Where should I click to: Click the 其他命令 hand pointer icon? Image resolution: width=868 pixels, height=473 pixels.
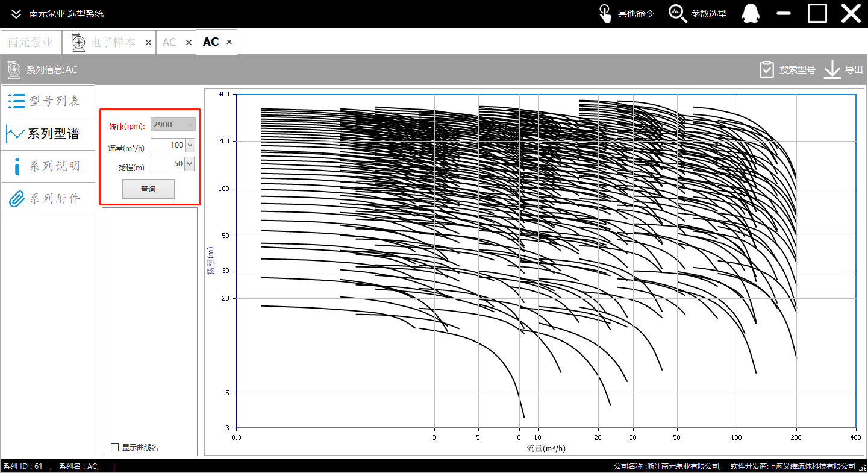click(605, 13)
